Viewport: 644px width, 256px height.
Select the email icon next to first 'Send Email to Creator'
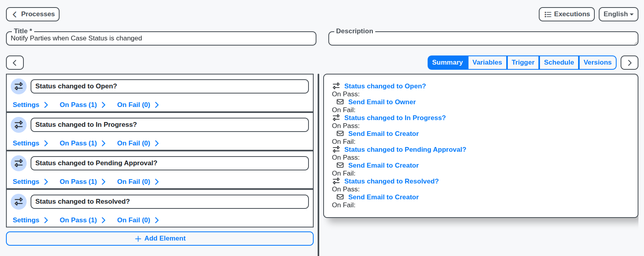340,133
